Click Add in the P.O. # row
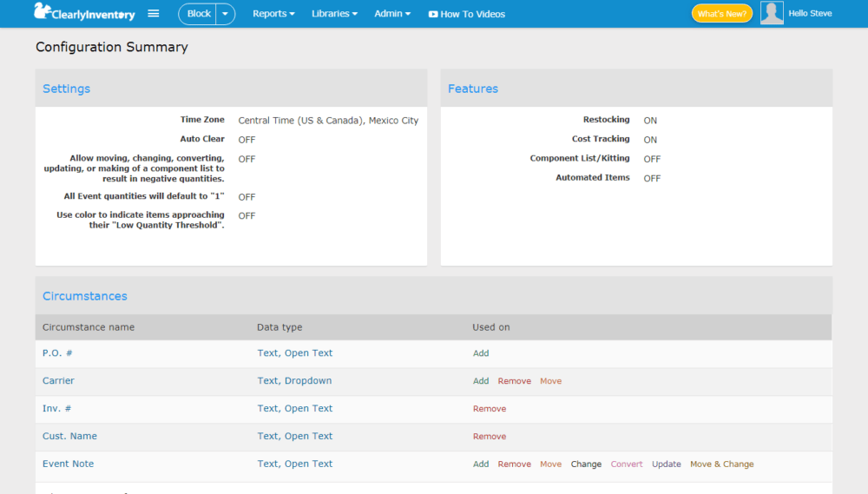Image resolution: width=868 pixels, height=494 pixels. (481, 353)
